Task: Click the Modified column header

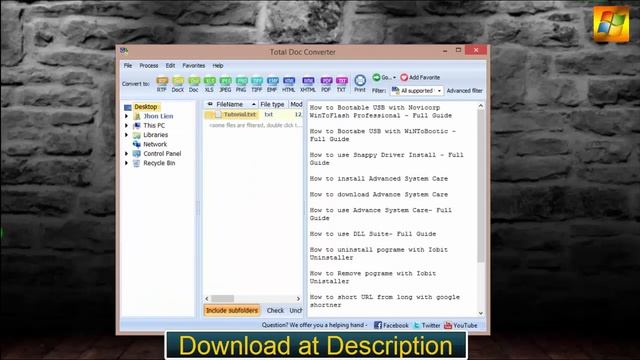Action: (x=296, y=104)
